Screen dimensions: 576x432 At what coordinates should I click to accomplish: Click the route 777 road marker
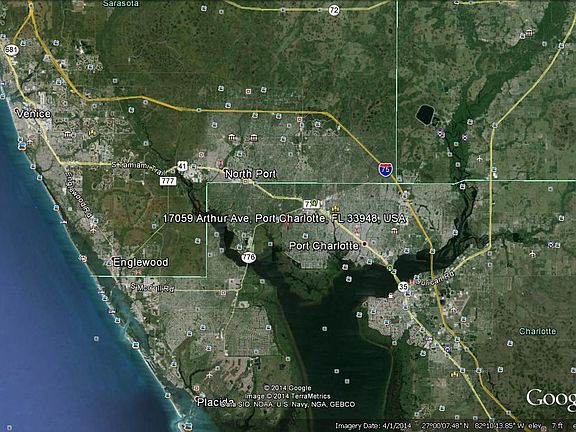(x=168, y=181)
